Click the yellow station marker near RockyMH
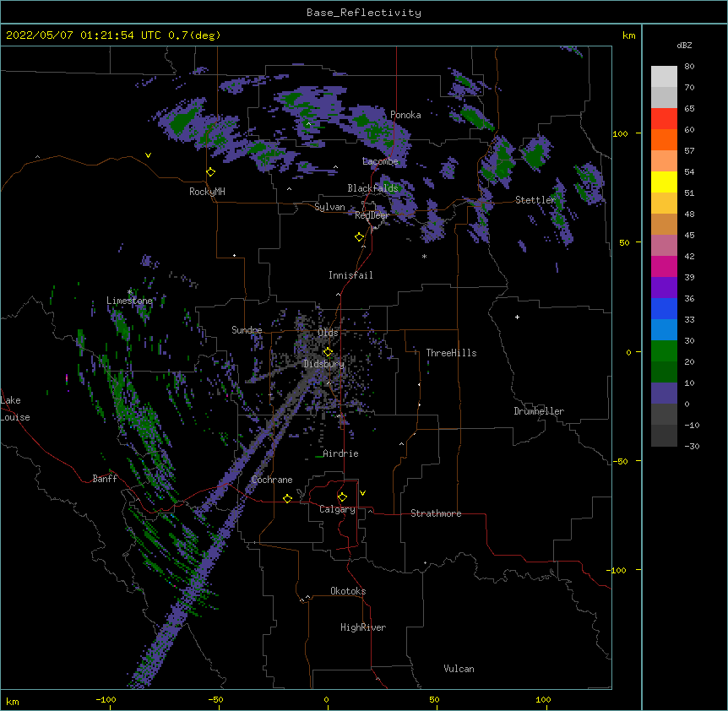The width and height of the screenshot is (728, 711). [x=211, y=172]
